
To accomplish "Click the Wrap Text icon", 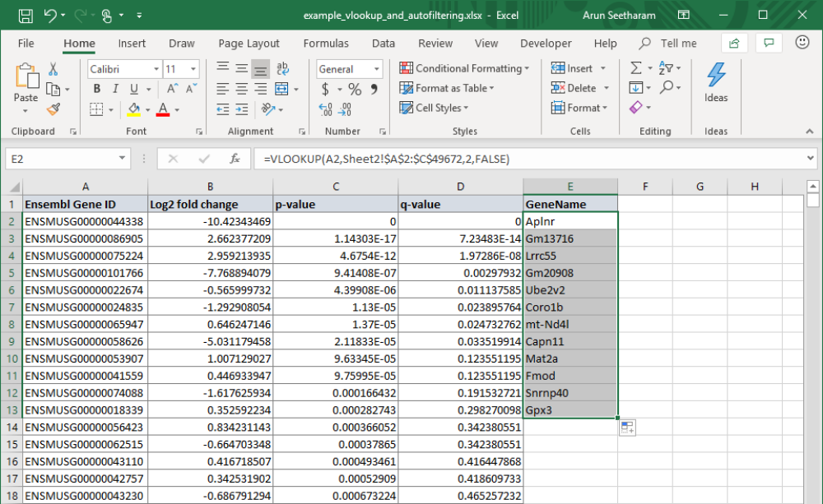I will tap(282, 69).
